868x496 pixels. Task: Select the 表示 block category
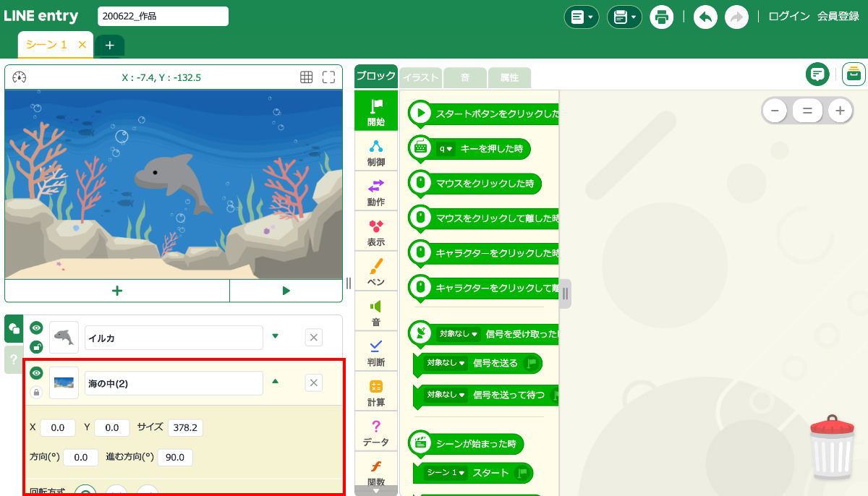[376, 231]
